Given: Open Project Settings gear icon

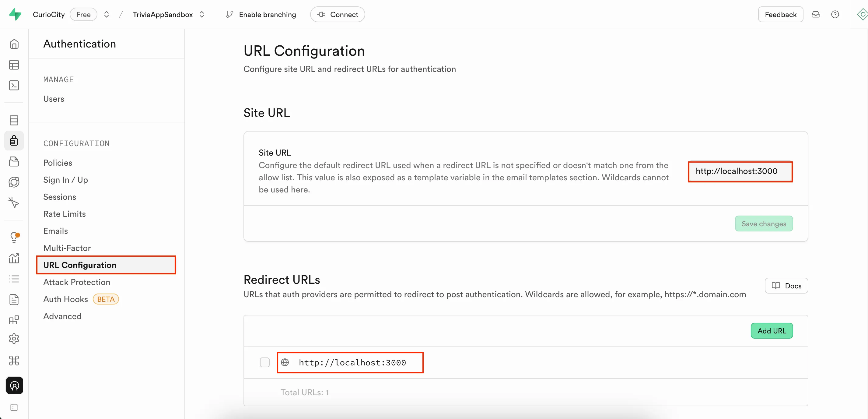Looking at the screenshot, I should (14, 339).
